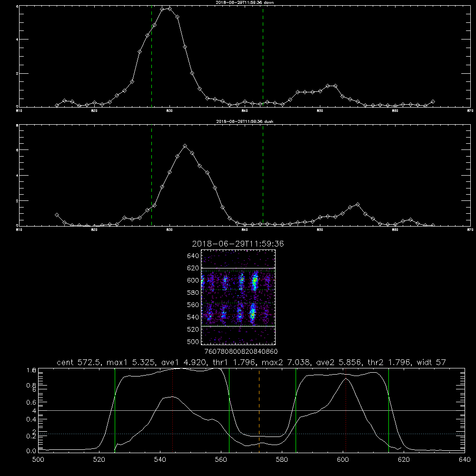This screenshot has width=476, height=476.
Task: Select the 'cent 572.5' value text
Action: (x=79, y=362)
